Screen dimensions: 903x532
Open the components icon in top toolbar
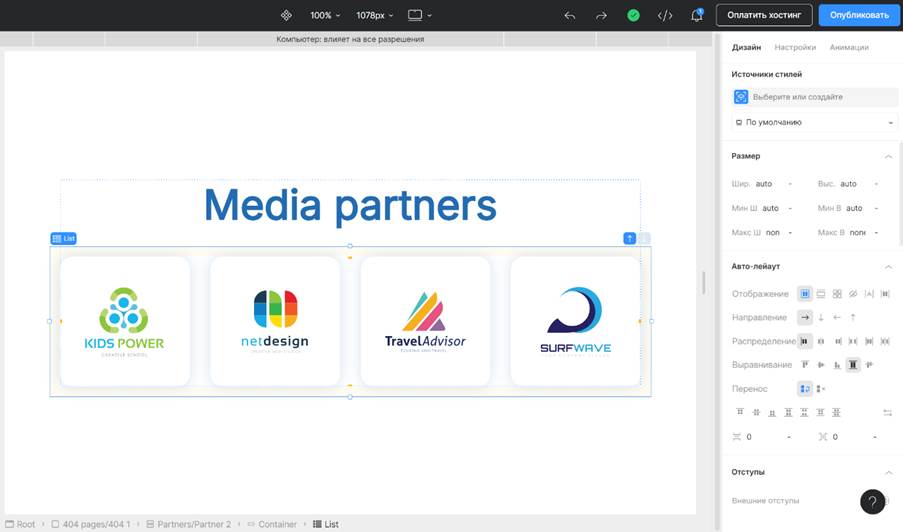[286, 16]
